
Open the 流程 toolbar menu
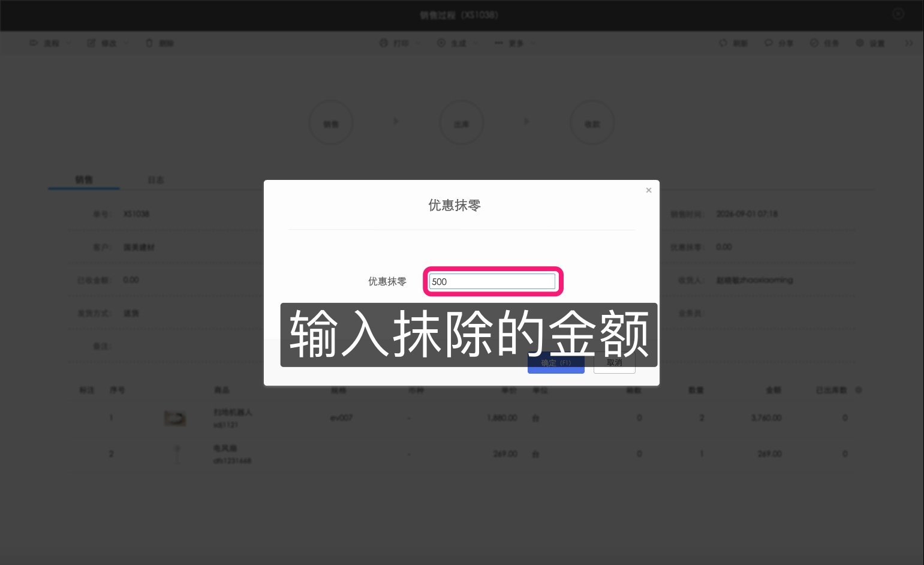point(50,43)
